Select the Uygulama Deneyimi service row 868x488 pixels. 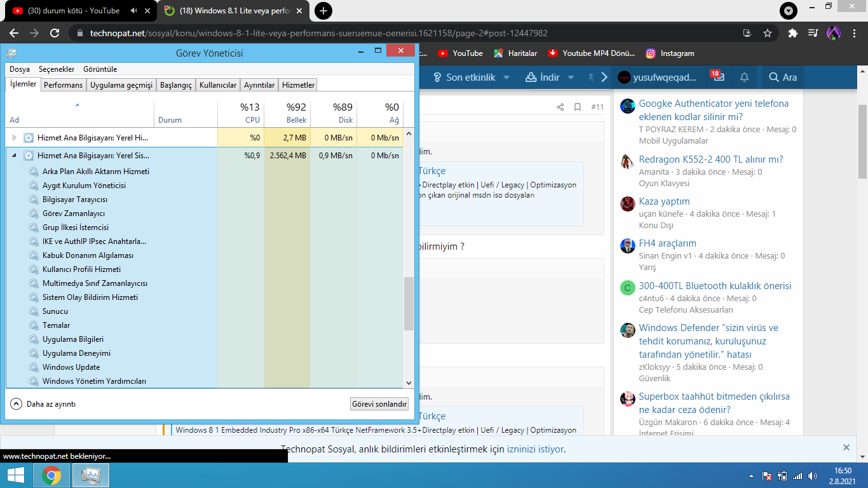(x=205, y=353)
